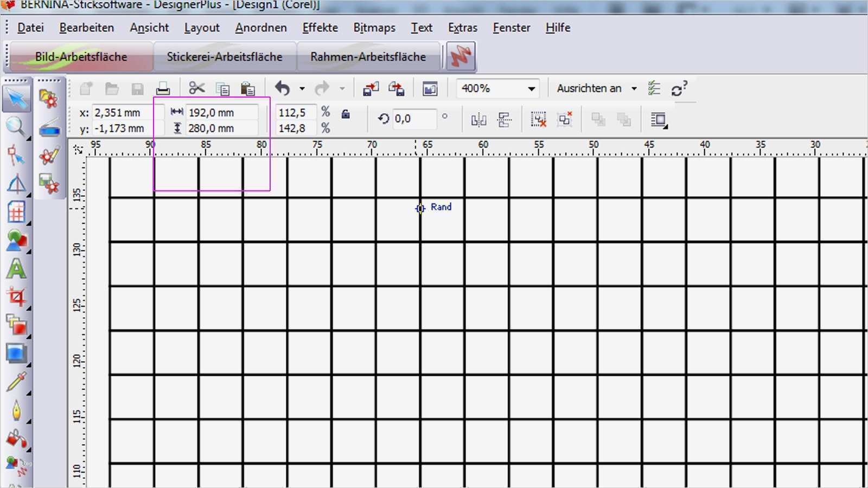Toggle the lock proportional ratio padlock
Screen dimensions: 868x488
345,114
